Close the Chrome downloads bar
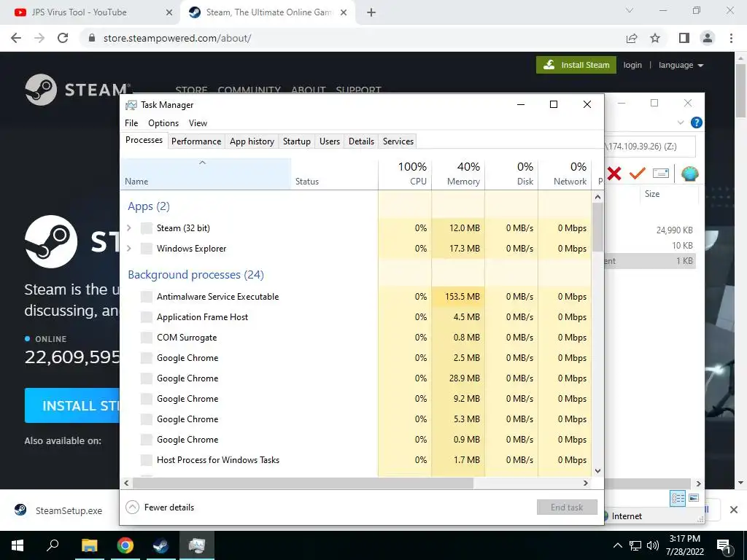 (x=734, y=510)
